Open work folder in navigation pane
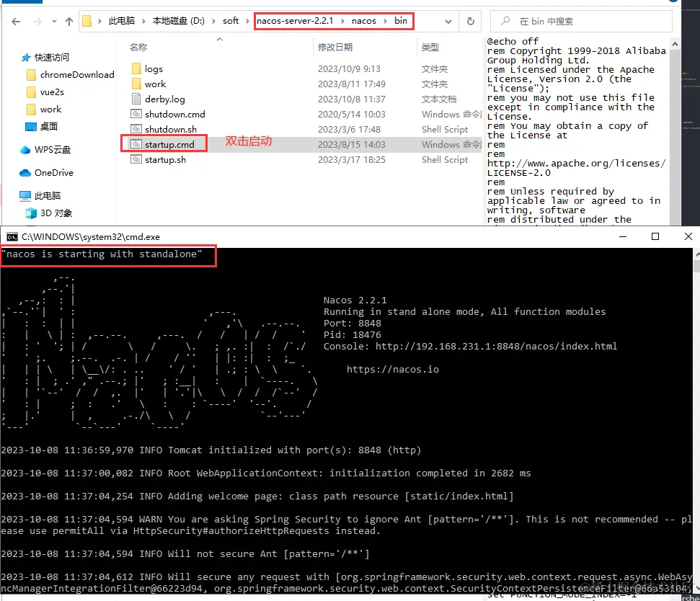This screenshot has width=700, height=601. (50, 110)
